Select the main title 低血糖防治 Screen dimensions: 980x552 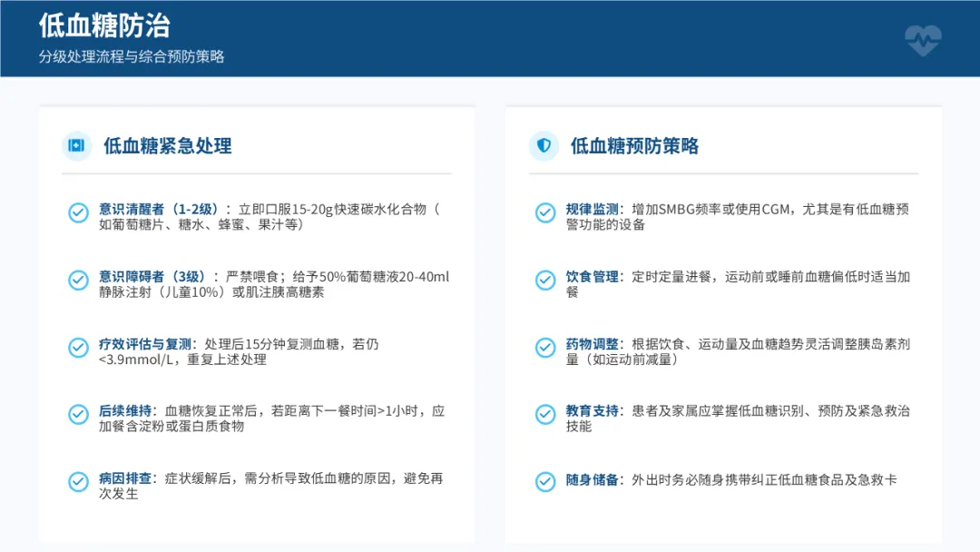[104, 25]
